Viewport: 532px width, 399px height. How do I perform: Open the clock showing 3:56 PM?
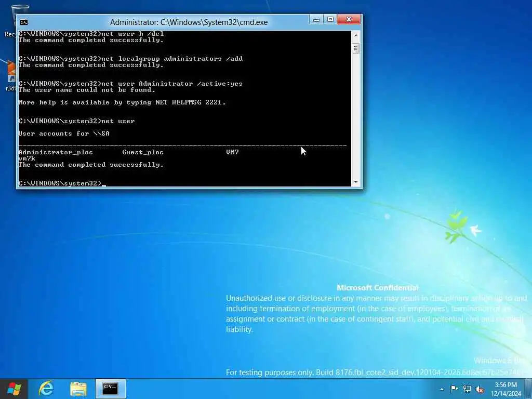pos(506,385)
